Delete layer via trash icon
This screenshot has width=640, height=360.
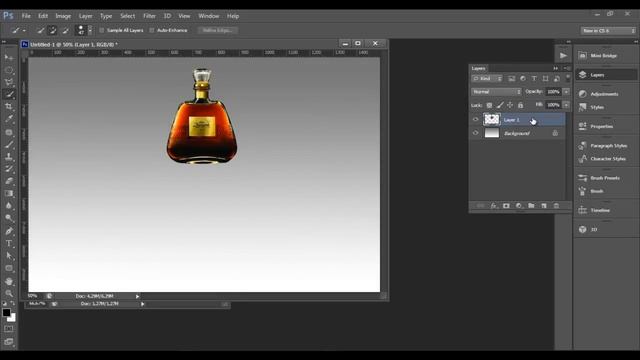(x=556, y=206)
